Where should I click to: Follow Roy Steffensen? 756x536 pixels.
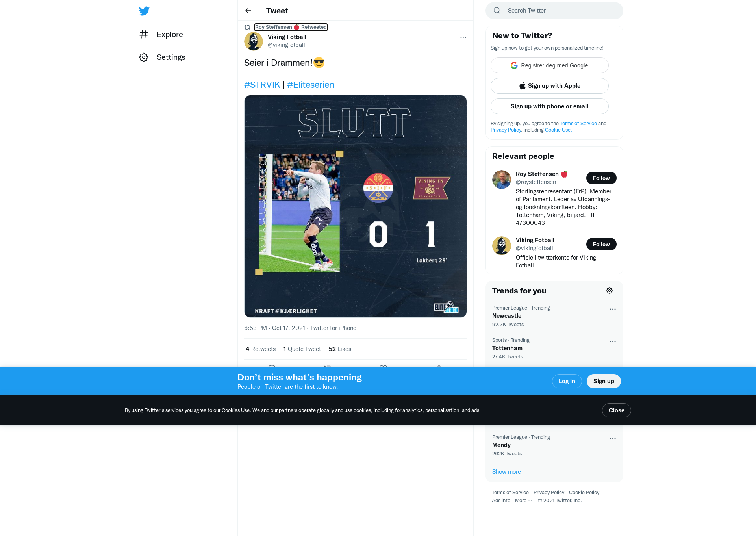601,178
